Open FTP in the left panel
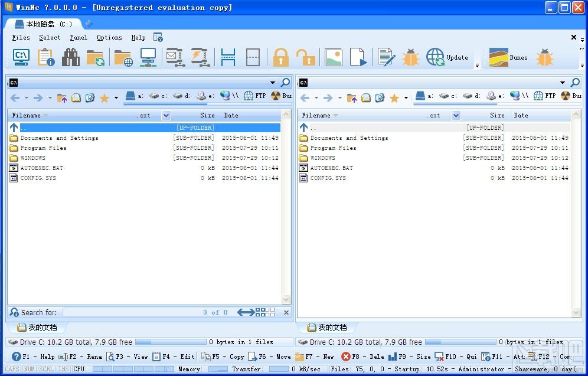Screen dimensions: 588x376 254,96
